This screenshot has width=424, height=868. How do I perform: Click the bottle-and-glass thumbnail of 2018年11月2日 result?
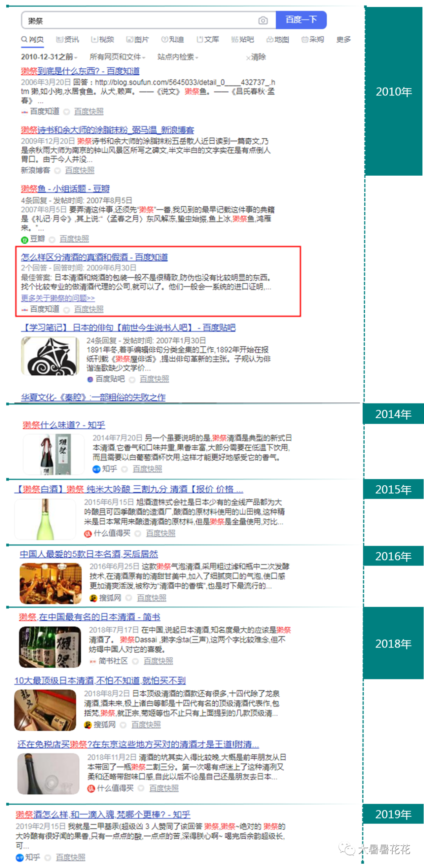48,774
